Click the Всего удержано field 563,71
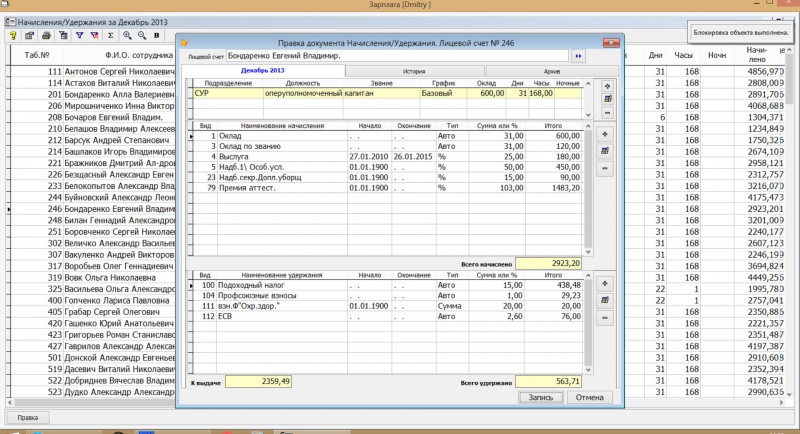 coord(548,381)
